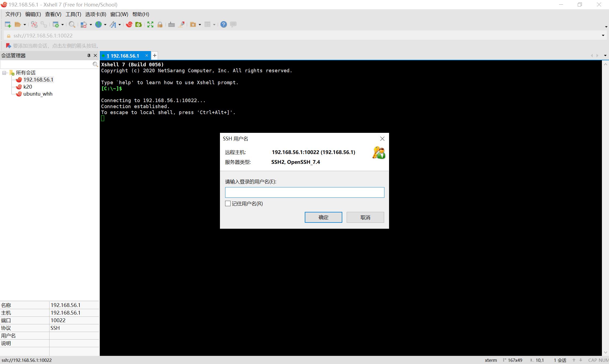Click the bookmark arrow to add current session
The width and height of the screenshot is (609, 364).
click(8, 46)
